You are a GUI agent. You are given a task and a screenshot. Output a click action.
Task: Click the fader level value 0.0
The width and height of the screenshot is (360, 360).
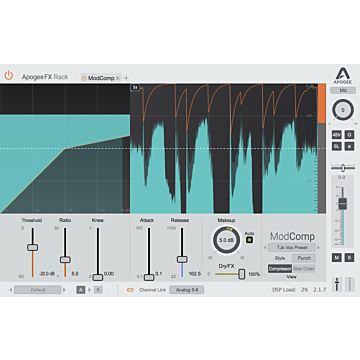[343, 178]
